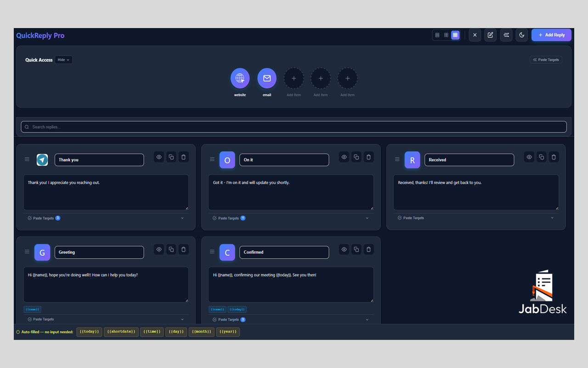Preview the 'Confirmed' reply

coord(344,249)
